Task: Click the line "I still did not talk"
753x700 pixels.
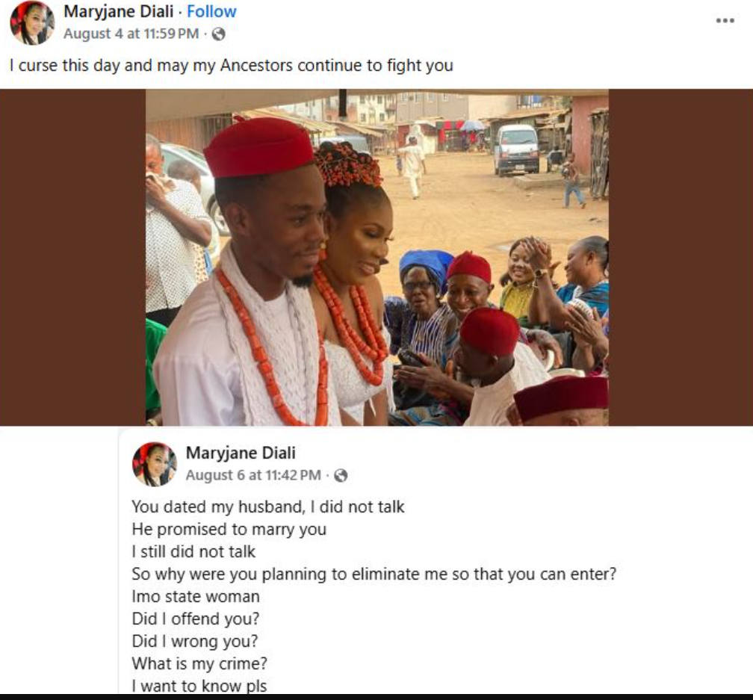Action: click(x=193, y=551)
